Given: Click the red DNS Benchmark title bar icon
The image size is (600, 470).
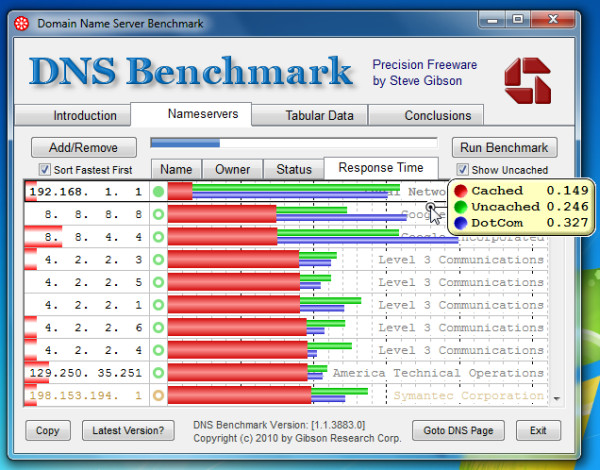Looking at the screenshot, I should pos(21,24).
